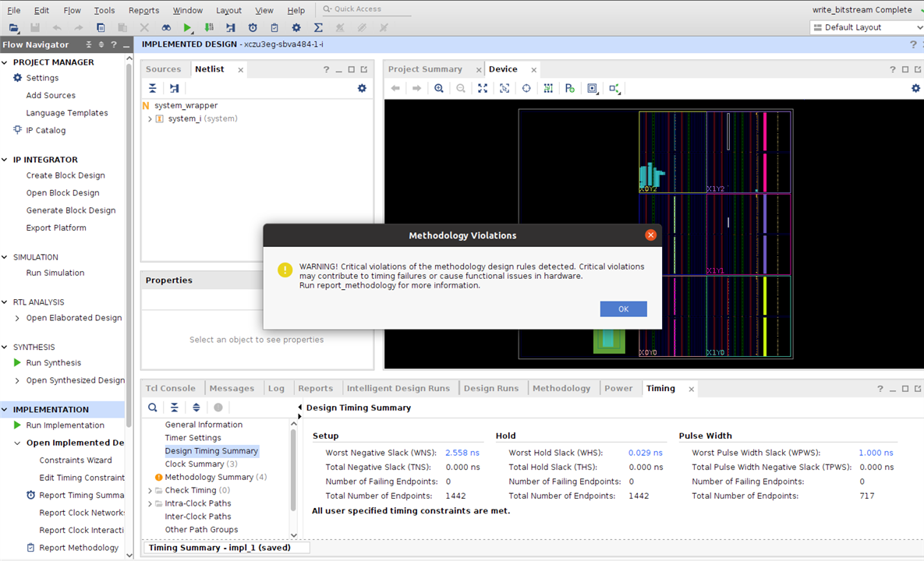Click Generate Block Design
The height and width of the screenshot is (561, 924).
click(x=71, y=210)
